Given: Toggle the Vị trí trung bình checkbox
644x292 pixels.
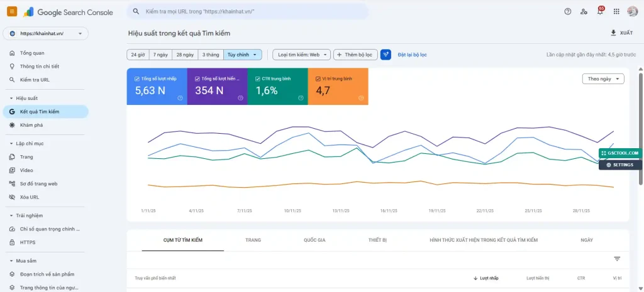Looking at the screenshot, I should coord(318,78).
